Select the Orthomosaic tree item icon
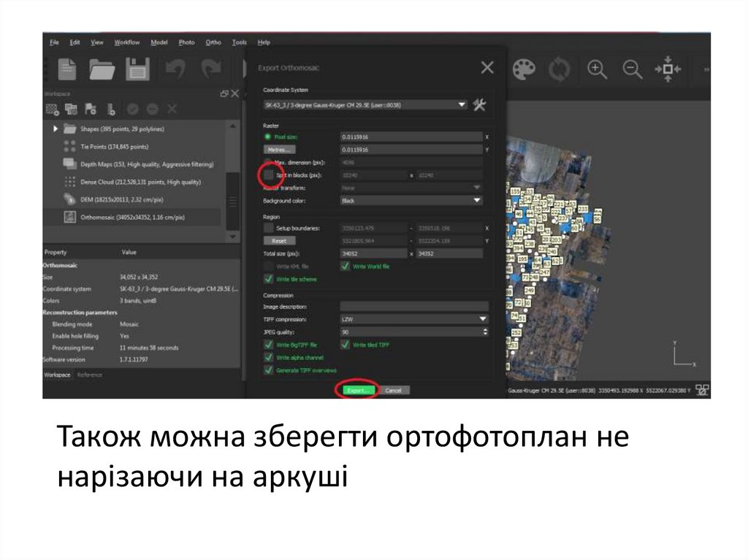Viewport: 748px width, 560px height. click(x=69, y=217)
